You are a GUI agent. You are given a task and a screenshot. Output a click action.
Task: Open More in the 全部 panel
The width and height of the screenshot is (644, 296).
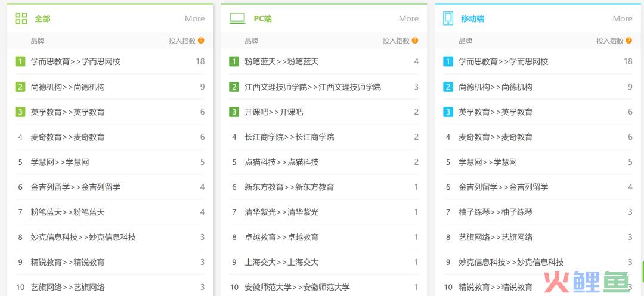pyautogui.click(x=194, y=18)
